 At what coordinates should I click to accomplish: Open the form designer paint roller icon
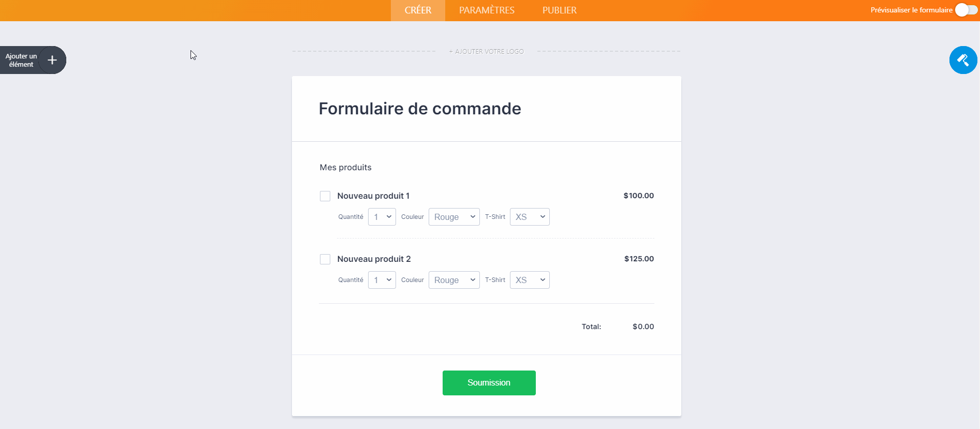click(963, 60)
